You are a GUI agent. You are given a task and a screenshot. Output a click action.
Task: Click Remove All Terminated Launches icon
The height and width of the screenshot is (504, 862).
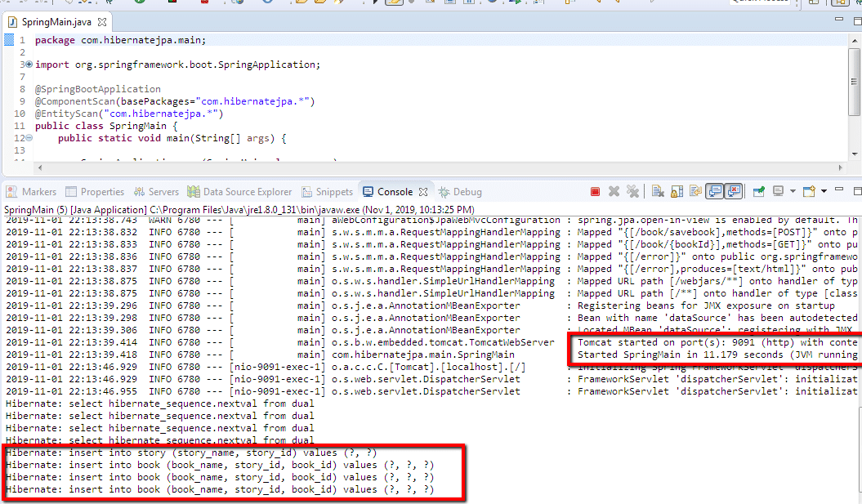[632, 192]
